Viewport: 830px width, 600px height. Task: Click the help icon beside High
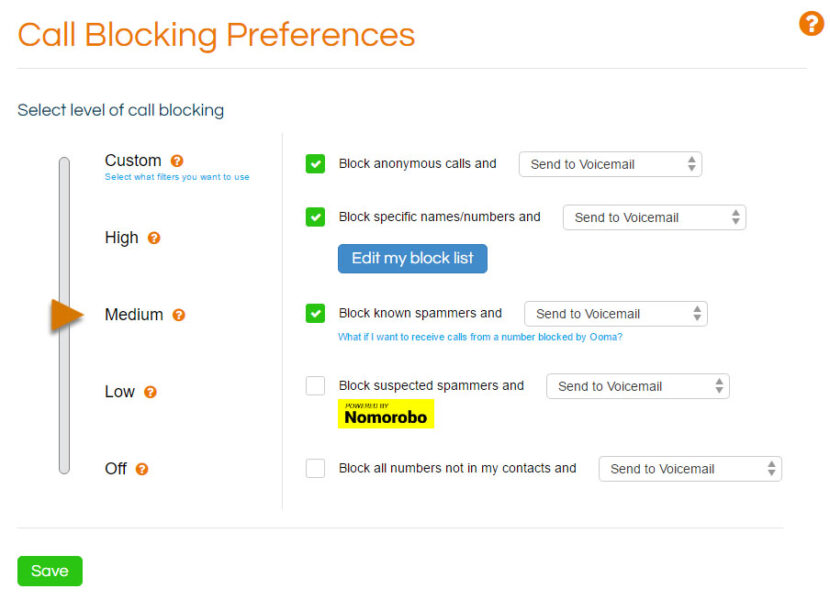[x=152, y=238]
